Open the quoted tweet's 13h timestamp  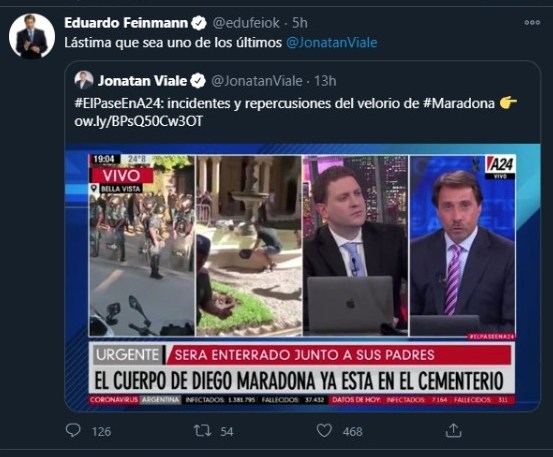coord(325,81)
